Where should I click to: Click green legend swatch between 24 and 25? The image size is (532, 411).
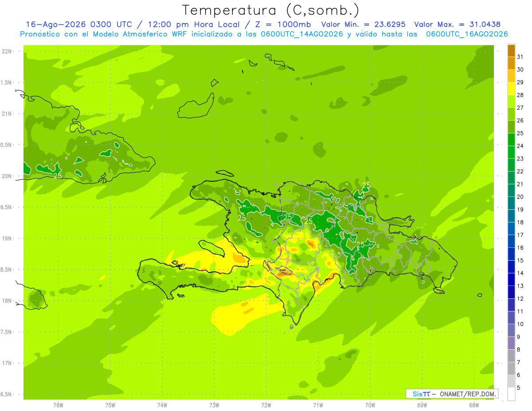[x=511, y=140]
